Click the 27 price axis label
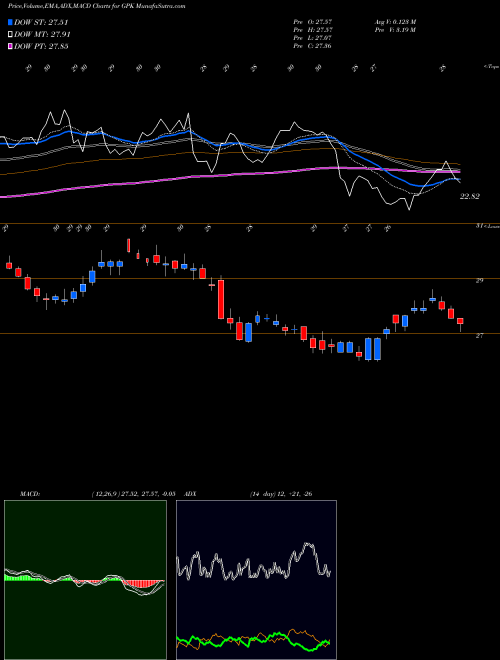 tap(479, 335)
